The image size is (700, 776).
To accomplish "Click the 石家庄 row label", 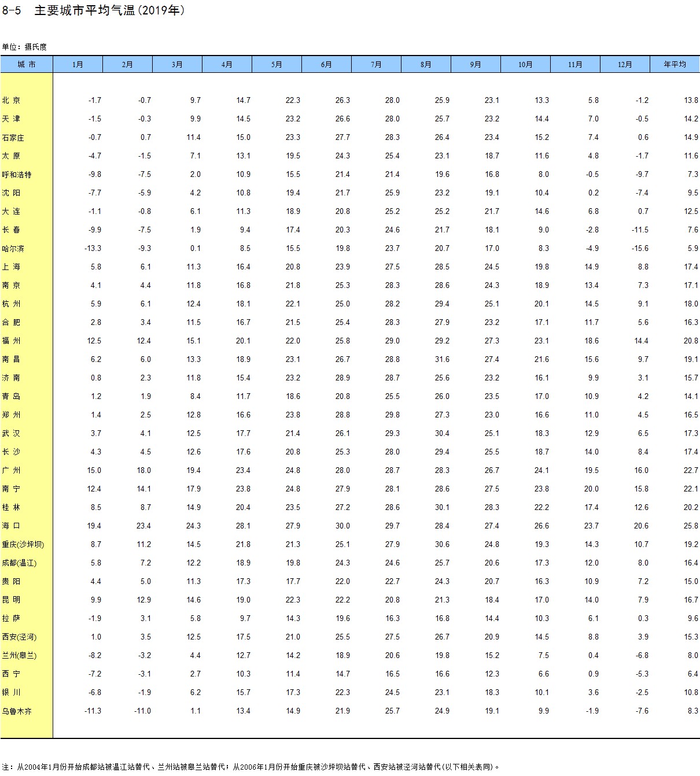I will click(x=13, y=137).
